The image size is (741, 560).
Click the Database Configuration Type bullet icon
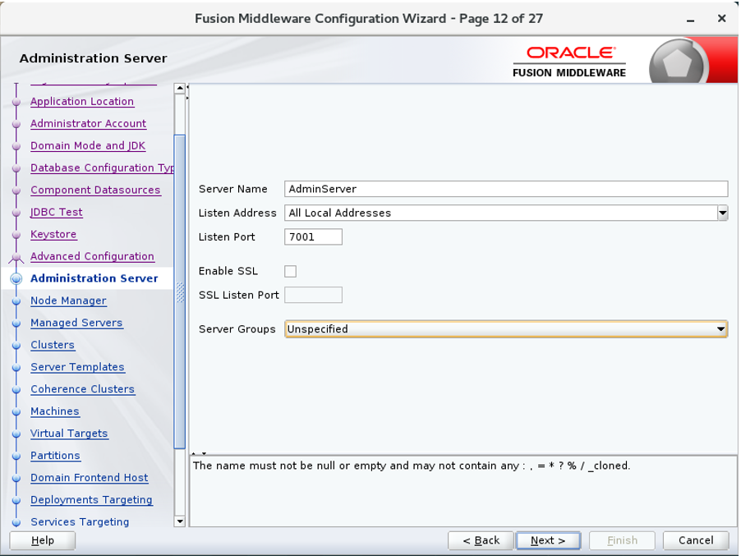pos(16,168)
